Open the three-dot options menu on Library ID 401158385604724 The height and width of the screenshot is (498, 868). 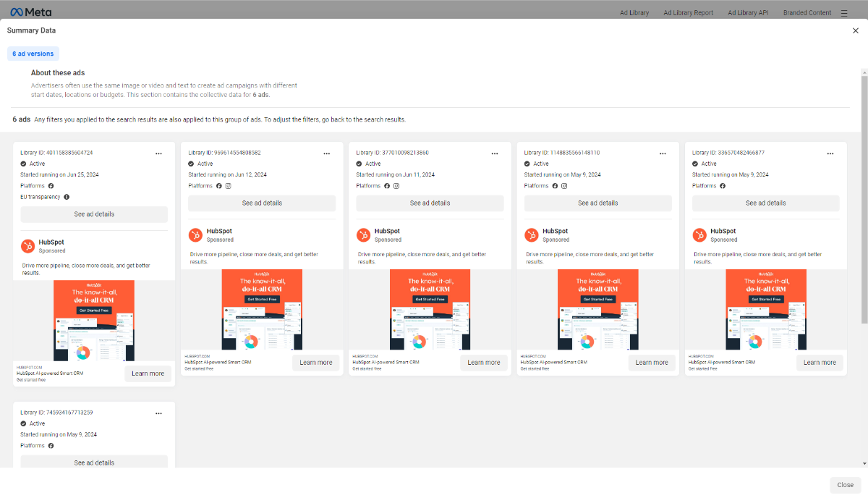pos(158,153)
